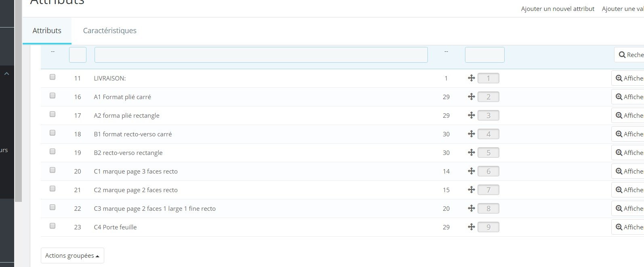Click position field showing 9
Screen dimensions: 644x267
pyautogui.click(x=488, y=227)
